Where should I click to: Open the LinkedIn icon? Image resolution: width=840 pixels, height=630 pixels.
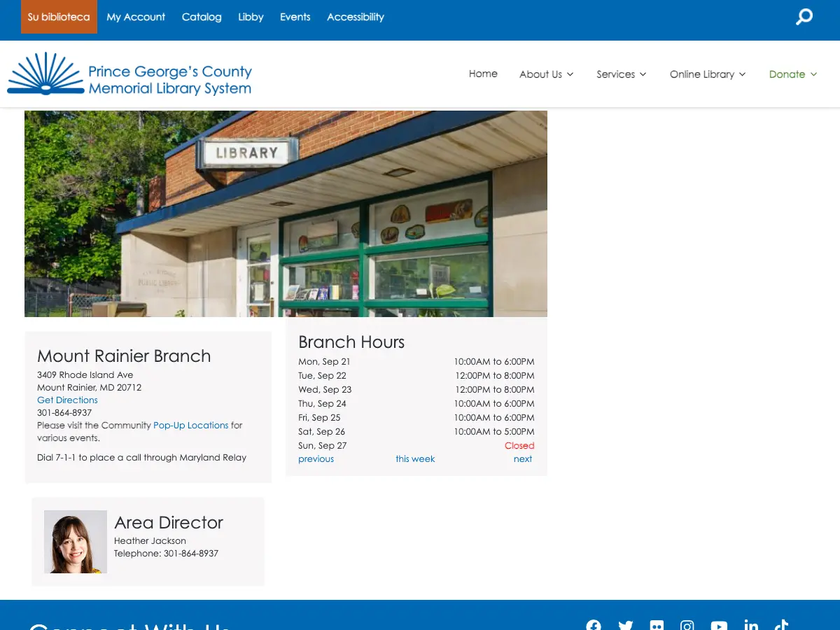click(x=751, y=625)
